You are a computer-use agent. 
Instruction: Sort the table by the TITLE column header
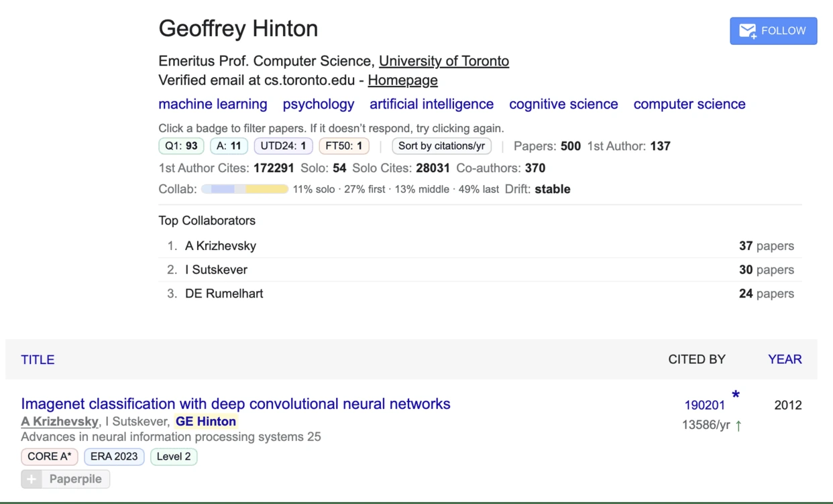38,359
